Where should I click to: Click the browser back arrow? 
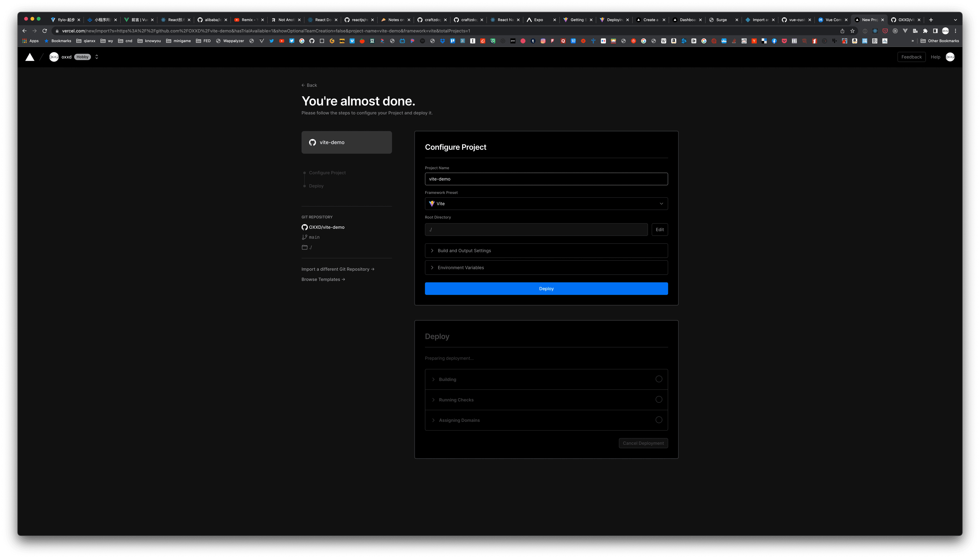pos(24,31)
